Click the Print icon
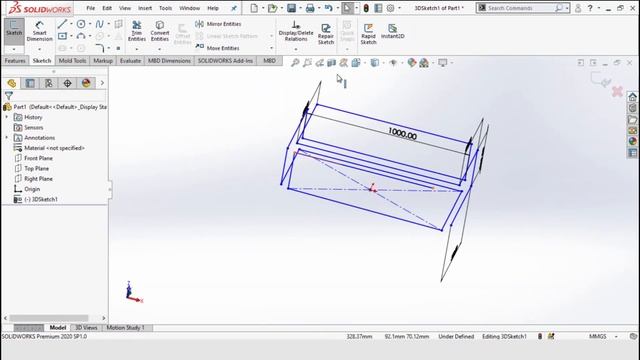This screenshot has width=640, height=360. (x=310, y=8)
